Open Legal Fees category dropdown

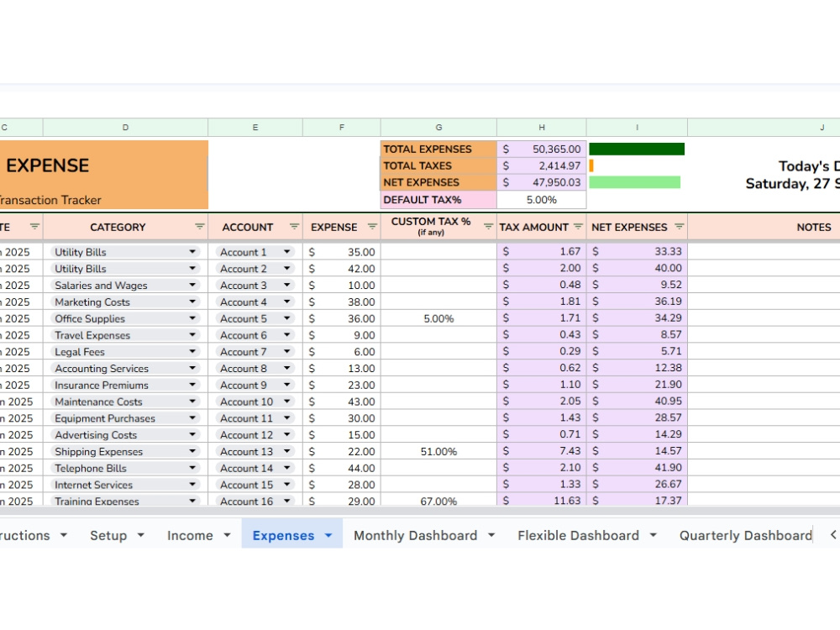click(192, 351)
